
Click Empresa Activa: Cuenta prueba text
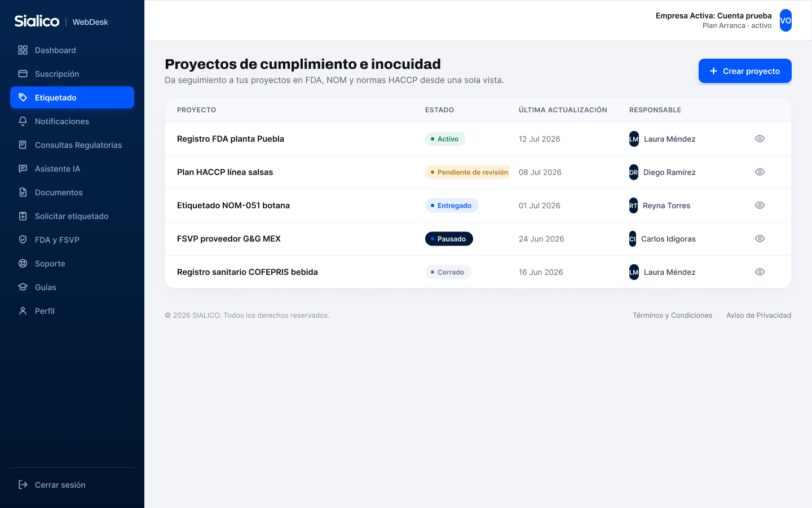713,16
